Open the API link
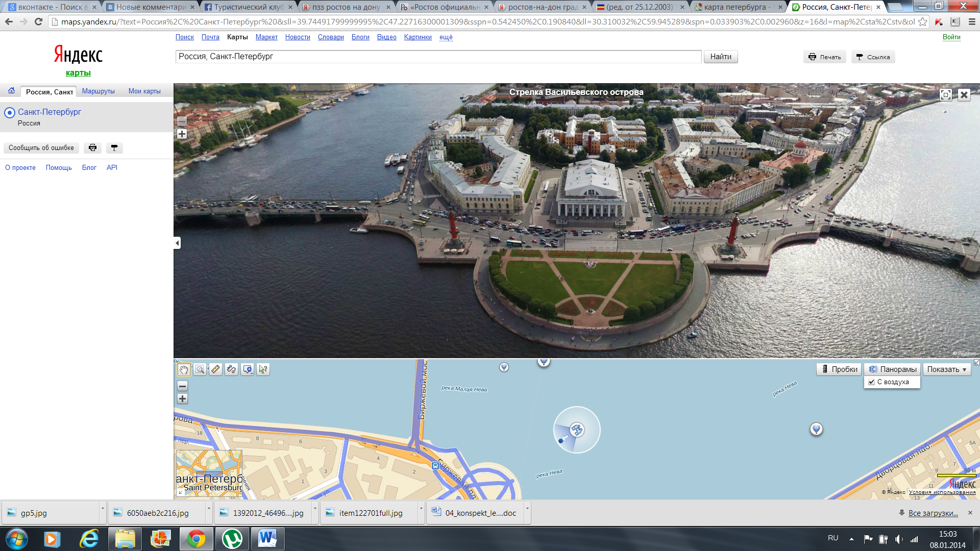This screenshot has height=551, width=980. pos(112,168)
